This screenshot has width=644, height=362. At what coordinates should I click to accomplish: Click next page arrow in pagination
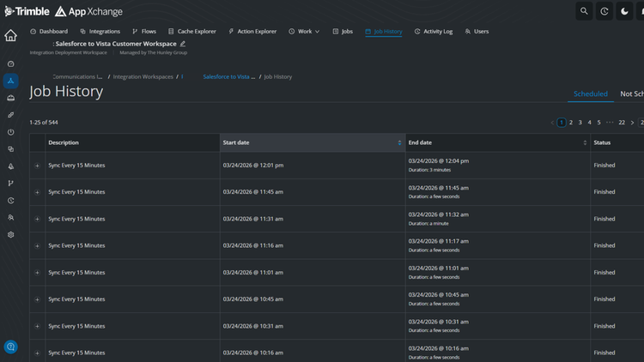[632, 123]
